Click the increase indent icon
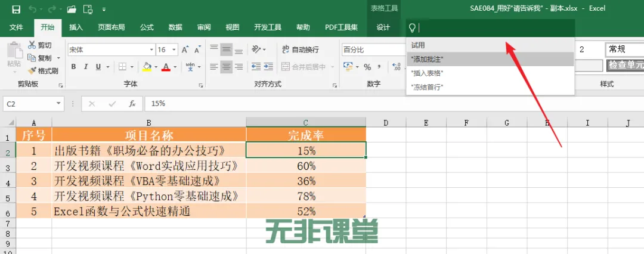Image resolution: width=644 pixels, height=254 pixels. [268, 67]
